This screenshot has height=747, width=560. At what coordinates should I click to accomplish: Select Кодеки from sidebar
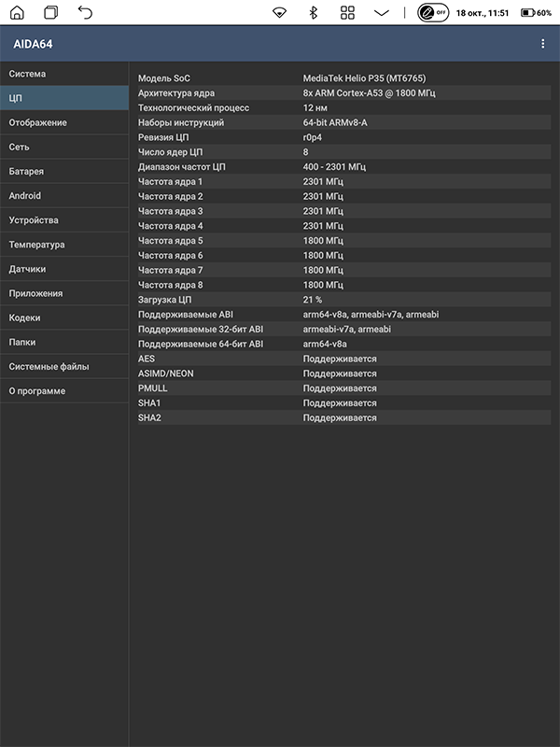(25, 317)
